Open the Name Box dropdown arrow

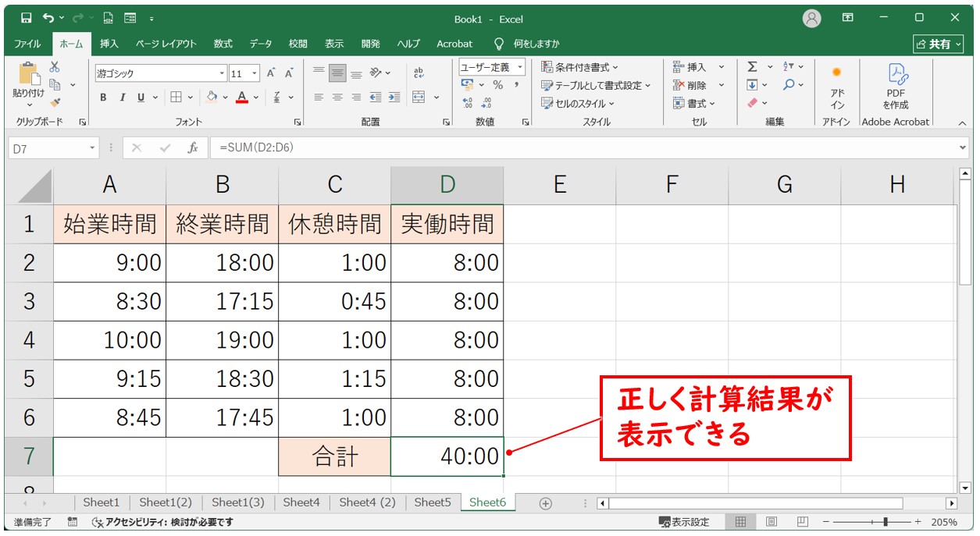click(93, 147)
